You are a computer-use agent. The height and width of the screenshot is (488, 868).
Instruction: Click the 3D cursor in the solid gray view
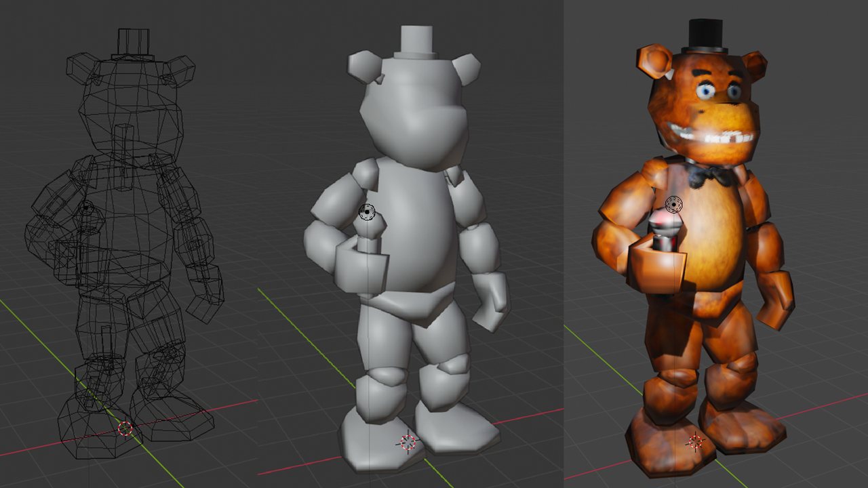408,442
